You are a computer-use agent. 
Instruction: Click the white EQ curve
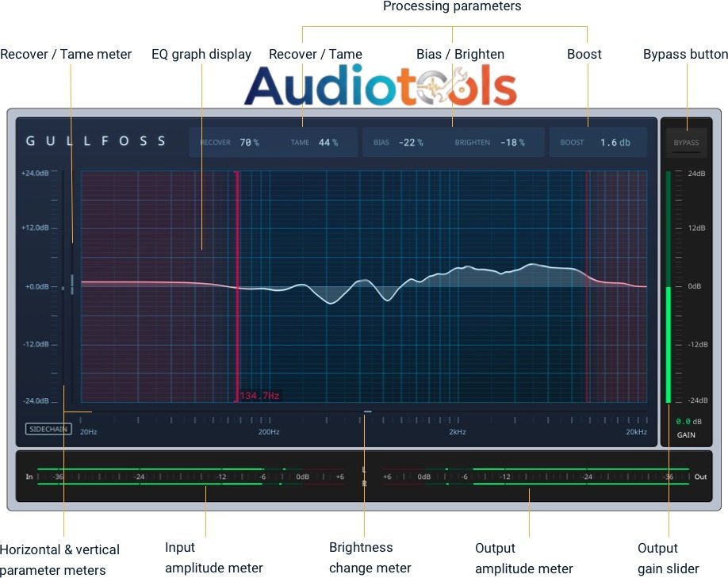(x=364, y=282)
